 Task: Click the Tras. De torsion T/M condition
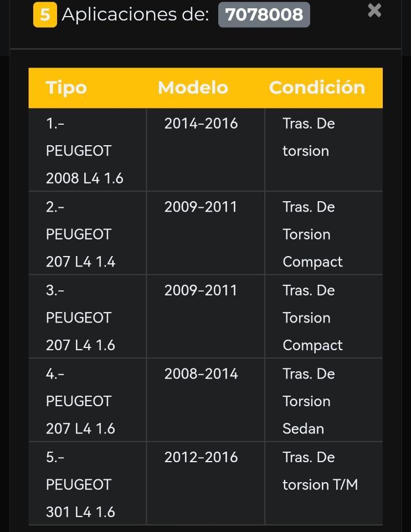pos(320,471)
